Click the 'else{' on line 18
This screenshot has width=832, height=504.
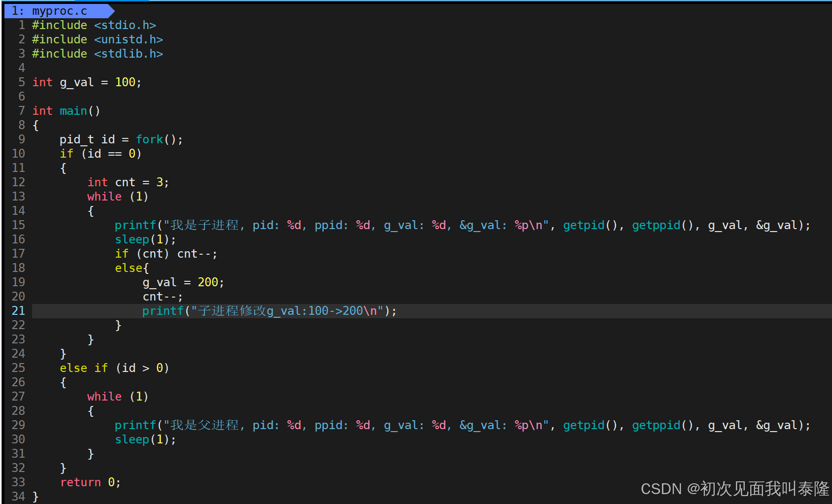coord(132,268)
